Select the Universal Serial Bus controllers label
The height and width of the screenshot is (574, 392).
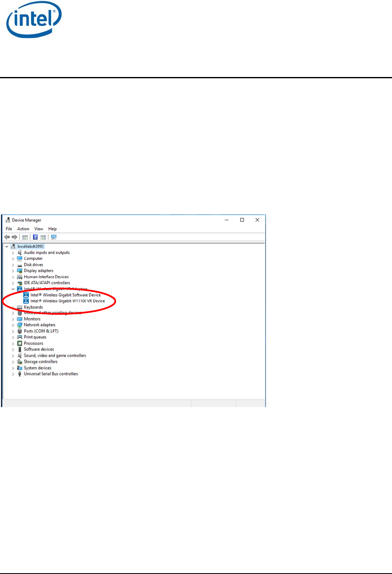tap(51, 374)
